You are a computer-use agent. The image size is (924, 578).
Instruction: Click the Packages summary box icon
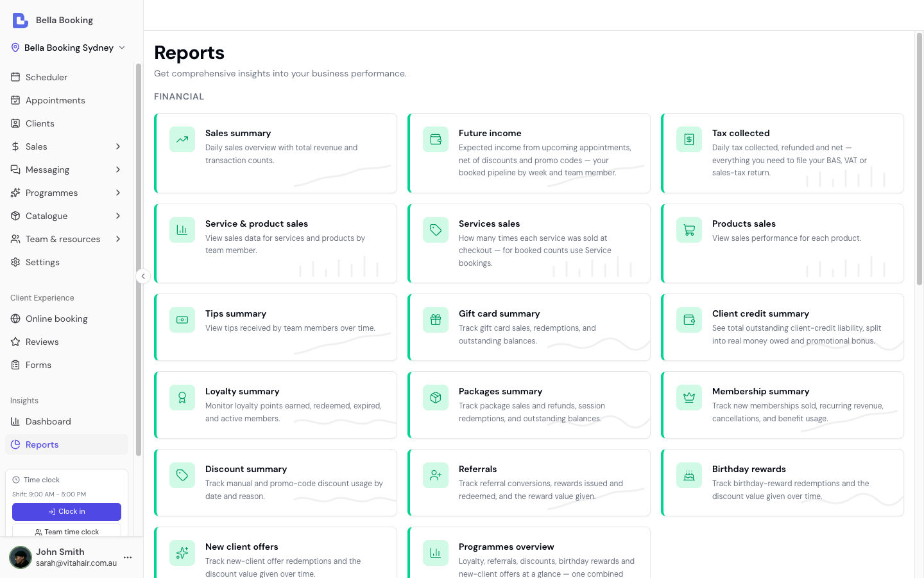436,398
